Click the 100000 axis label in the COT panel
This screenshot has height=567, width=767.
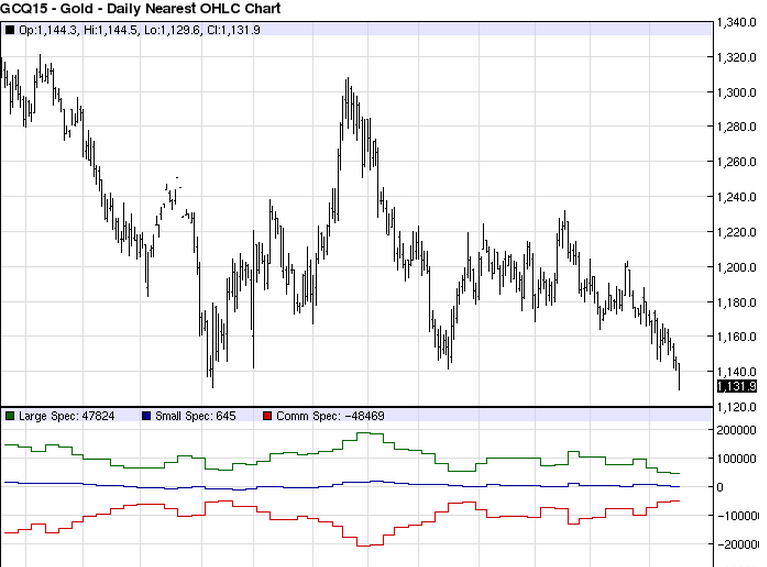coord(737,459)
